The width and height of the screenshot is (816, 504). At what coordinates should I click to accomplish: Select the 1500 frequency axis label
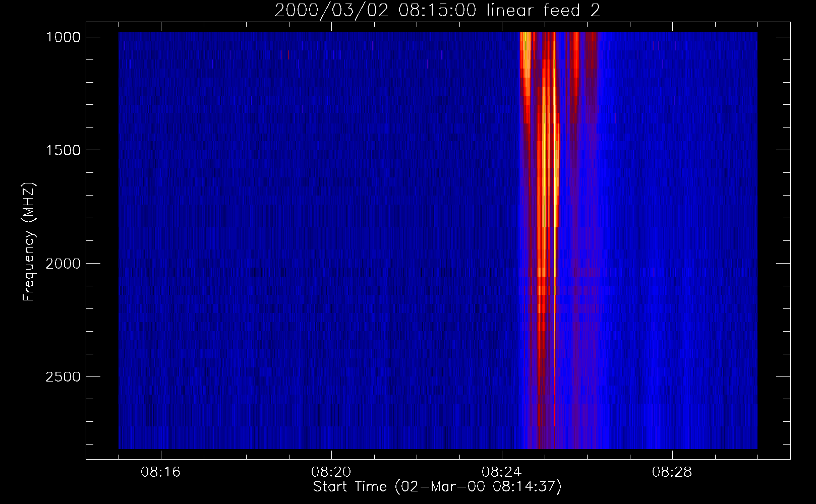click(63, 150)
